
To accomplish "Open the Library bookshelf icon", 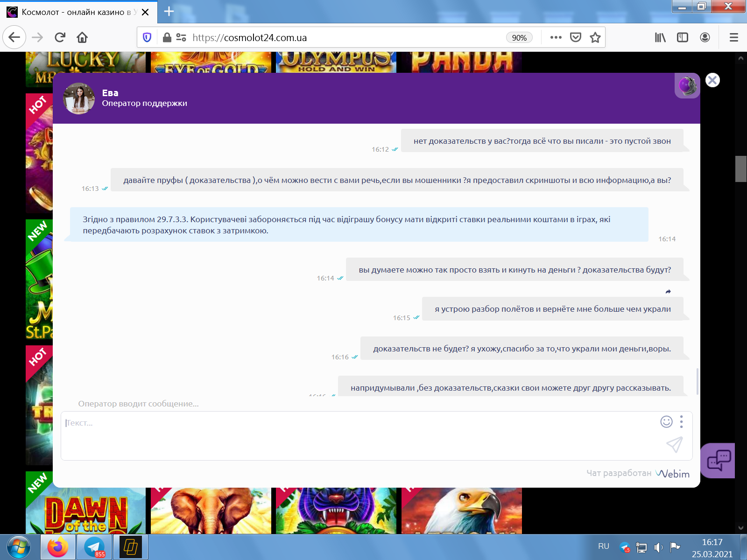I will coord(660,37).
